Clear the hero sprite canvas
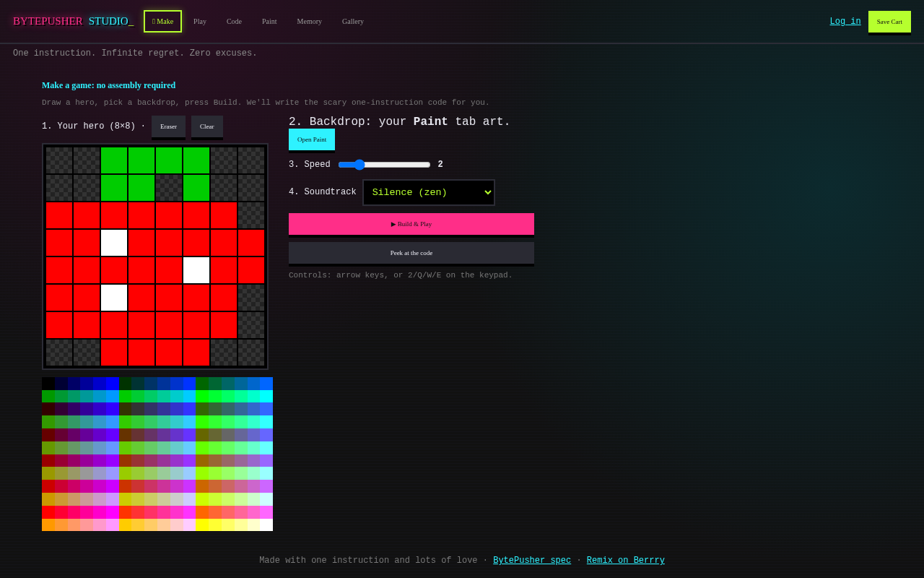This screenshot has width=924, height=578. point(207,126)
